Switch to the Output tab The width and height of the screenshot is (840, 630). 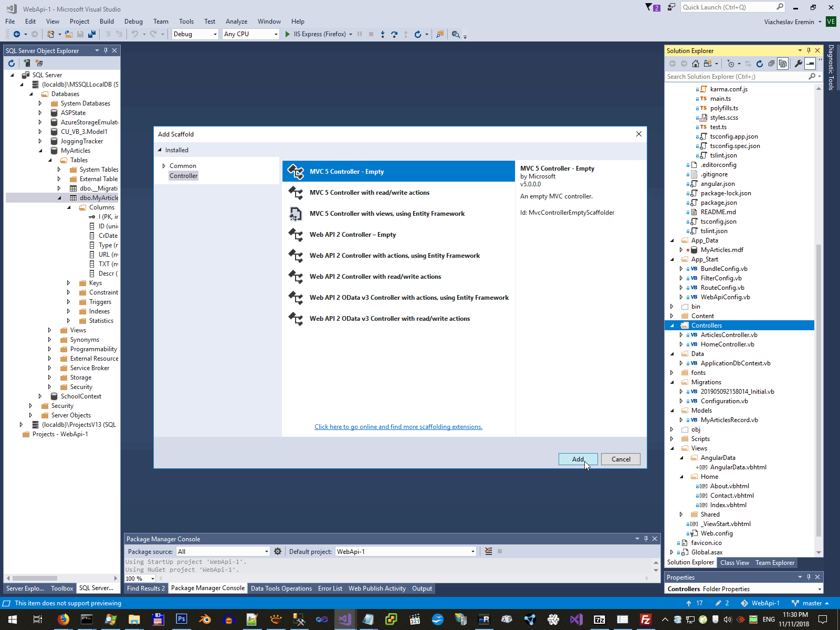422,589
